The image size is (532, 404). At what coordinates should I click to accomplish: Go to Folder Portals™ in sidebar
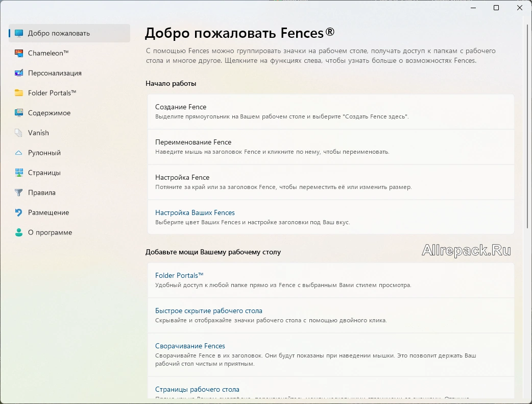tap(69, 93)
